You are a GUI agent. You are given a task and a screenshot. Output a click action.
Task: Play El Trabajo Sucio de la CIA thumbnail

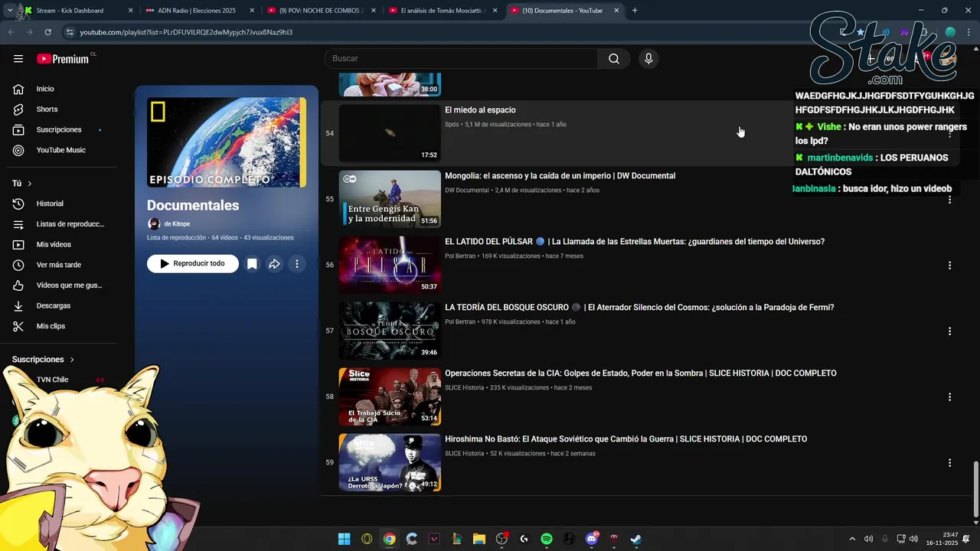point(390,396)
